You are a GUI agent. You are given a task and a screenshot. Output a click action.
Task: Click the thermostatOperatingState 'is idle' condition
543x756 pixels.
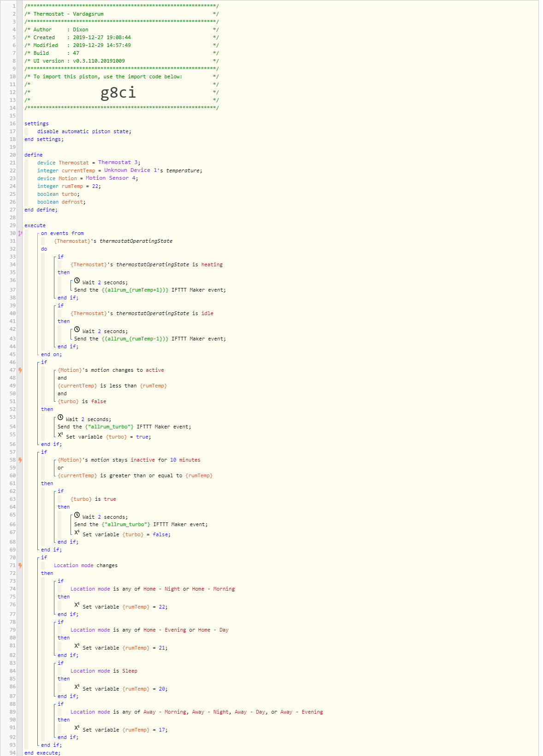click(142, 313)
